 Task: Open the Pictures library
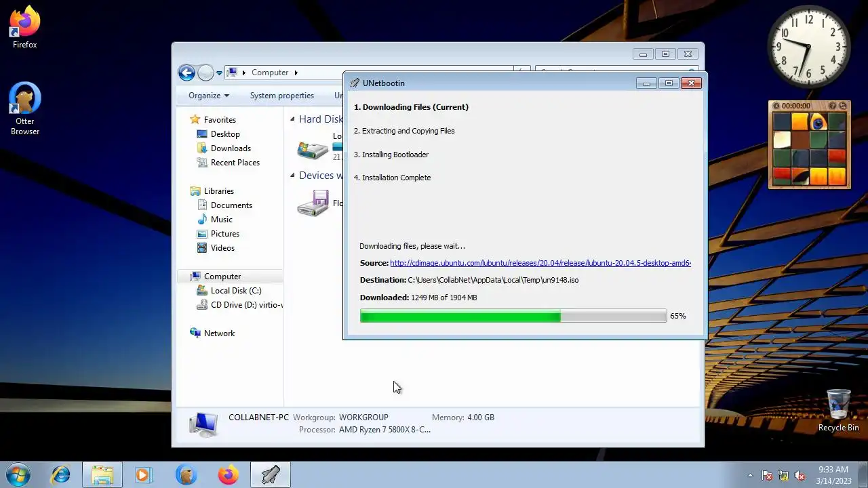[x=225, y=234]
